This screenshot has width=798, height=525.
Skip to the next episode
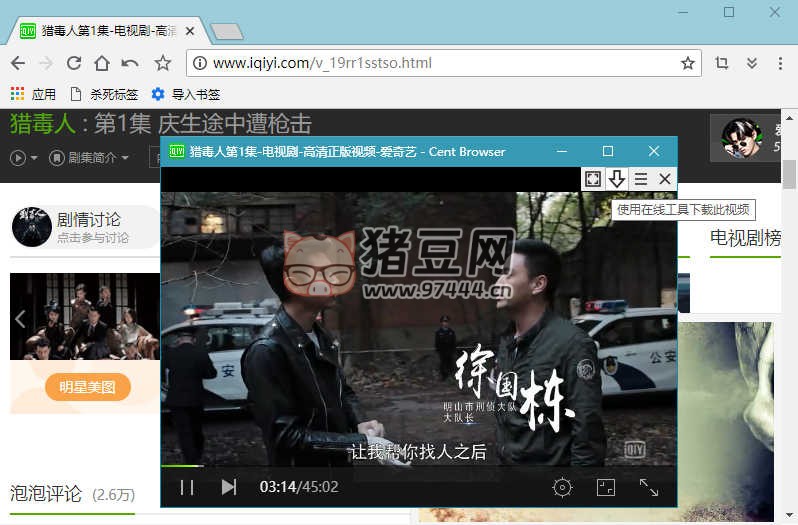[x=229, y=487]
